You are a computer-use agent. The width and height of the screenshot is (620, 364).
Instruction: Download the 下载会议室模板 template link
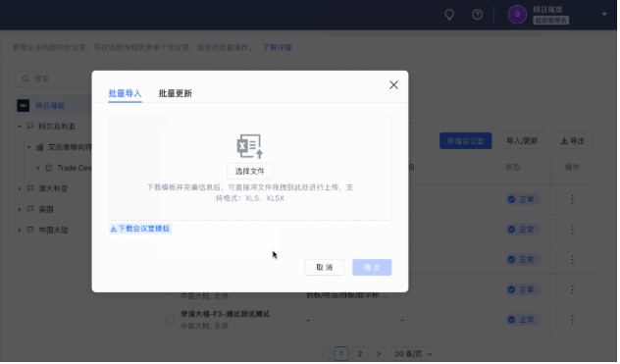pos(140,230)
